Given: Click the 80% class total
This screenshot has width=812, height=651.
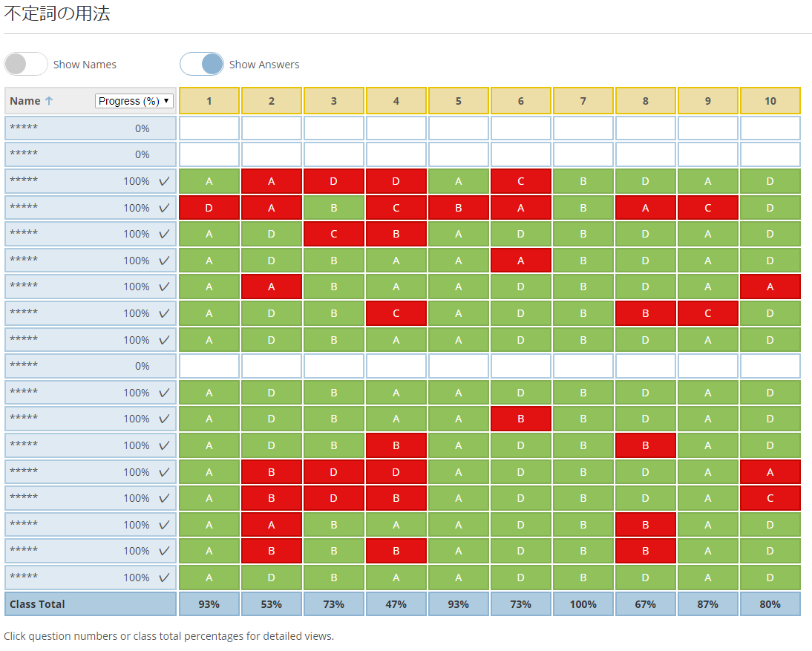Looking at the screenshot, I should [x=770, y=604].
